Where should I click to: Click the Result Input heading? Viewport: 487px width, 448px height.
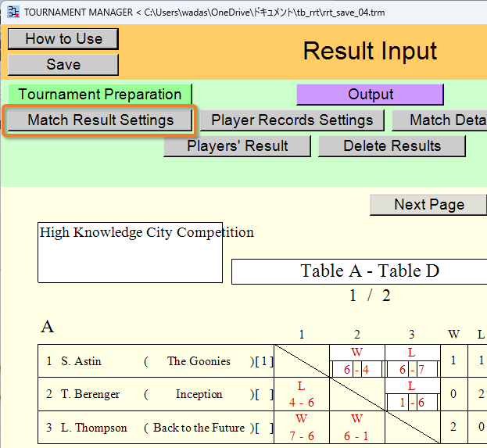point(370,51)
